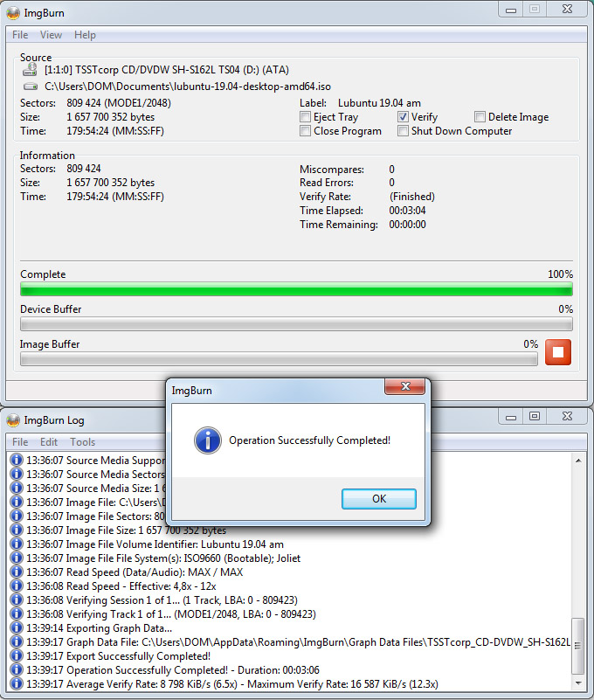594x700 pixels.
Task: Click the log row Duration: 00:03:06 text
Action: [x=278, y=670]
